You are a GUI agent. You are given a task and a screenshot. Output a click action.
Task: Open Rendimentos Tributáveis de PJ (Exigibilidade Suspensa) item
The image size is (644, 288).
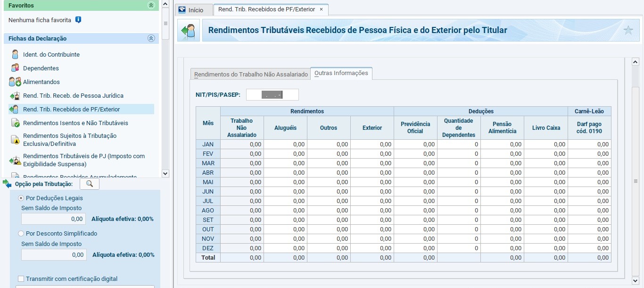[83, 160]
